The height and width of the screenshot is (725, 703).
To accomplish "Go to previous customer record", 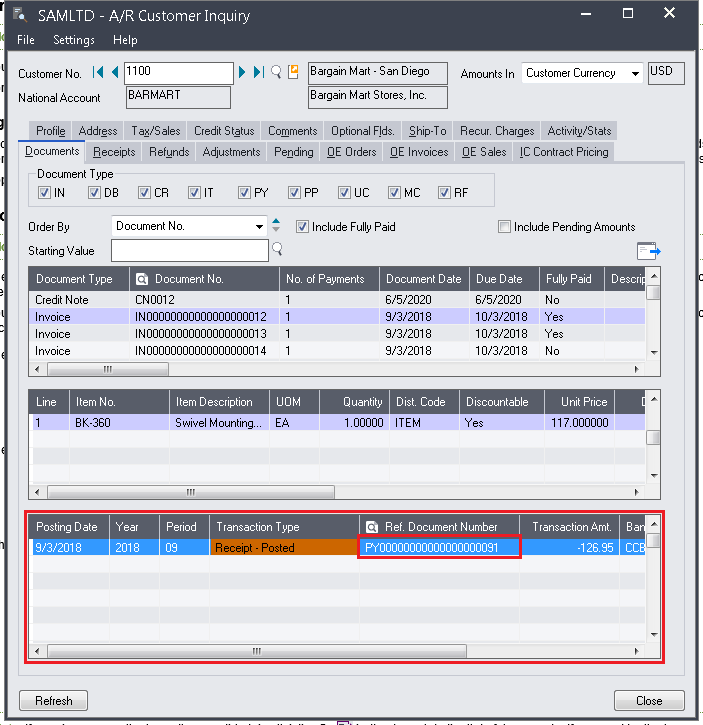I will tap(115, 73).
